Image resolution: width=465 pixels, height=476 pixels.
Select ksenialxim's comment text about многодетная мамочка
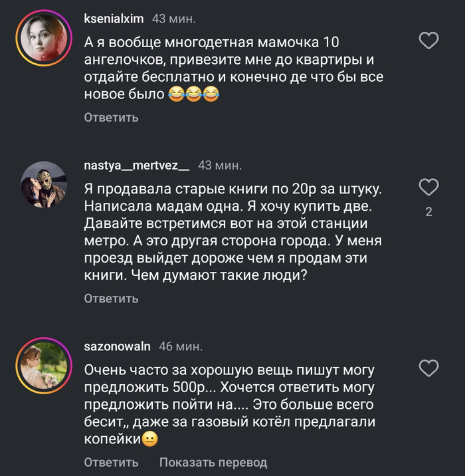pos(232,69)
